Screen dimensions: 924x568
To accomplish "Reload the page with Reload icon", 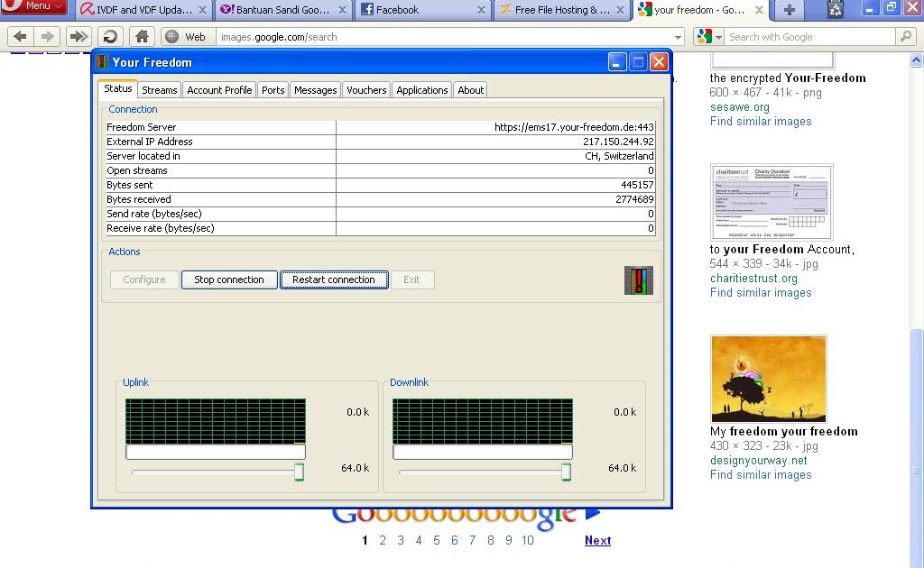I will tap(110, 36).
